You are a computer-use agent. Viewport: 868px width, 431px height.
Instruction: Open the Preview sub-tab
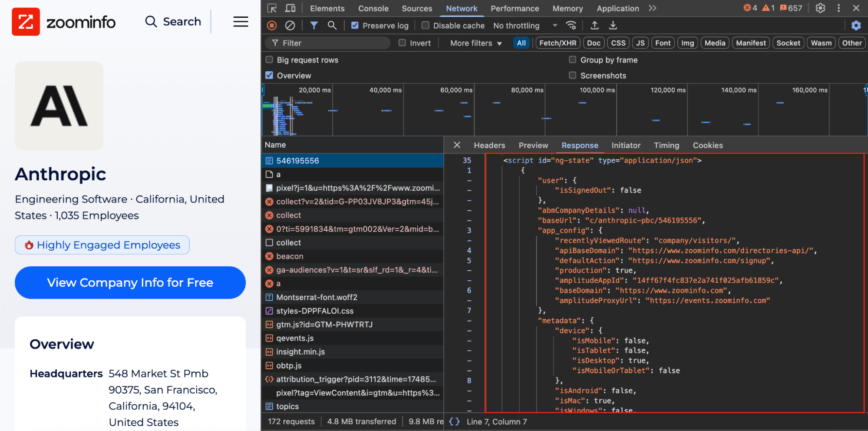click(x=533, y=146)
